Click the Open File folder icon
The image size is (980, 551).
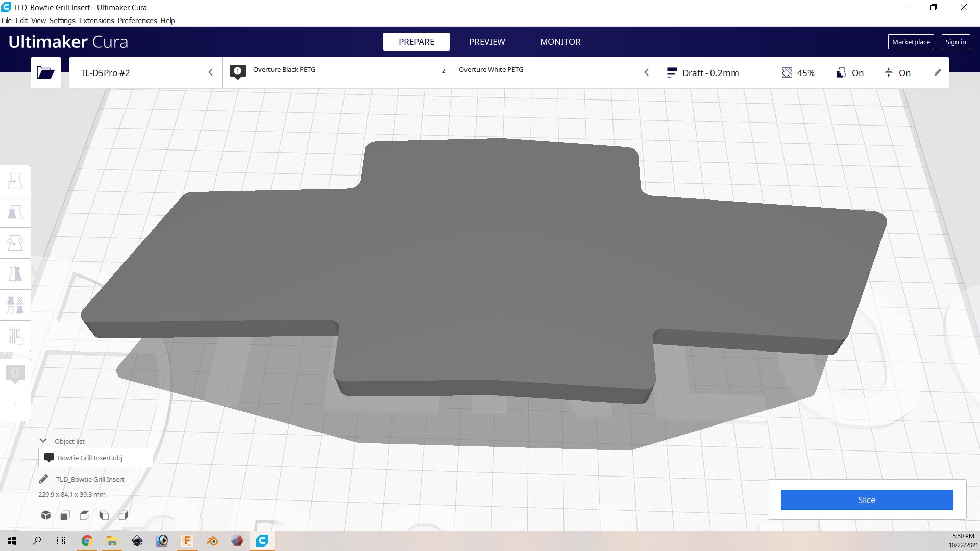(x=45, y=72)
